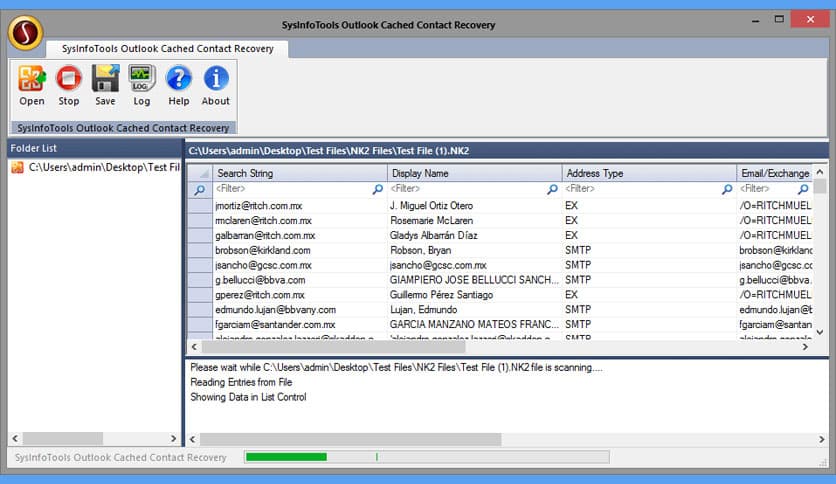This screenshot has height=484, width=836.
Task: Select the NK2 file in Folder List
Action: (x=104, y=167)
